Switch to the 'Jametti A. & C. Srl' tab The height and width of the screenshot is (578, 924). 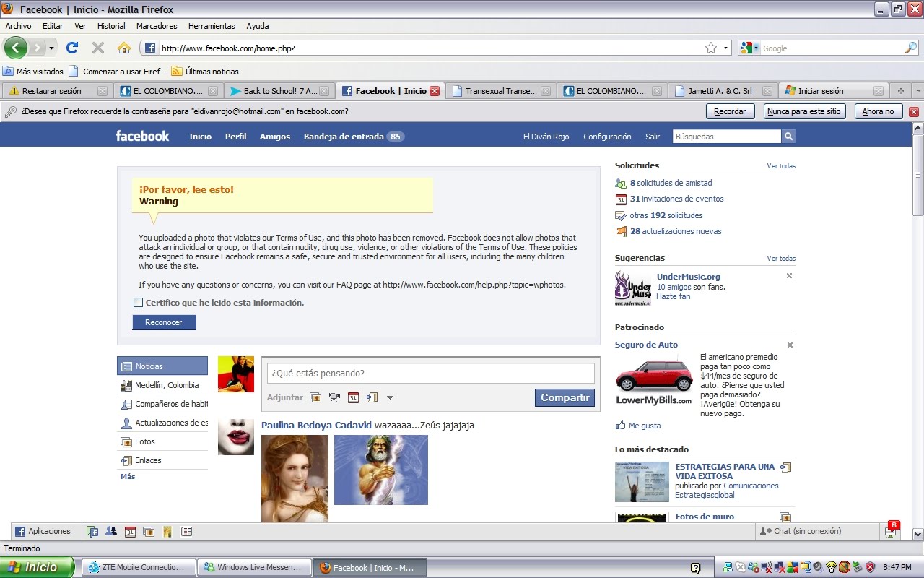[723, 91]
